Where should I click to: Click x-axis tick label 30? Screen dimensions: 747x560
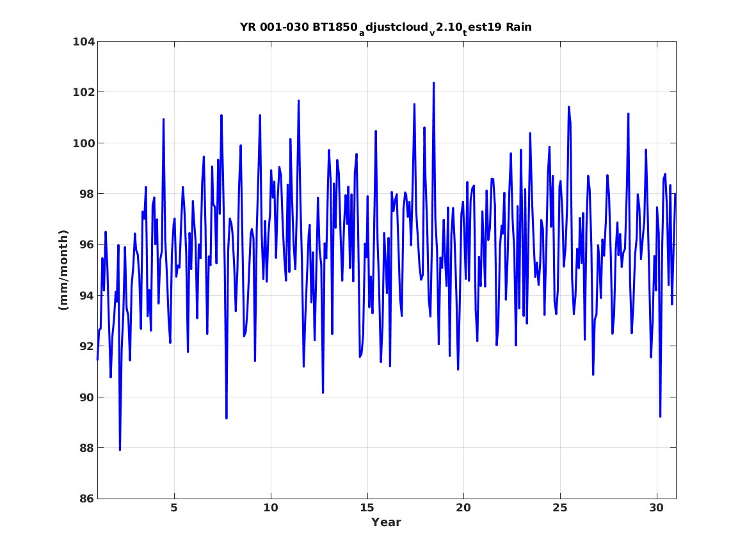(657, 508)
